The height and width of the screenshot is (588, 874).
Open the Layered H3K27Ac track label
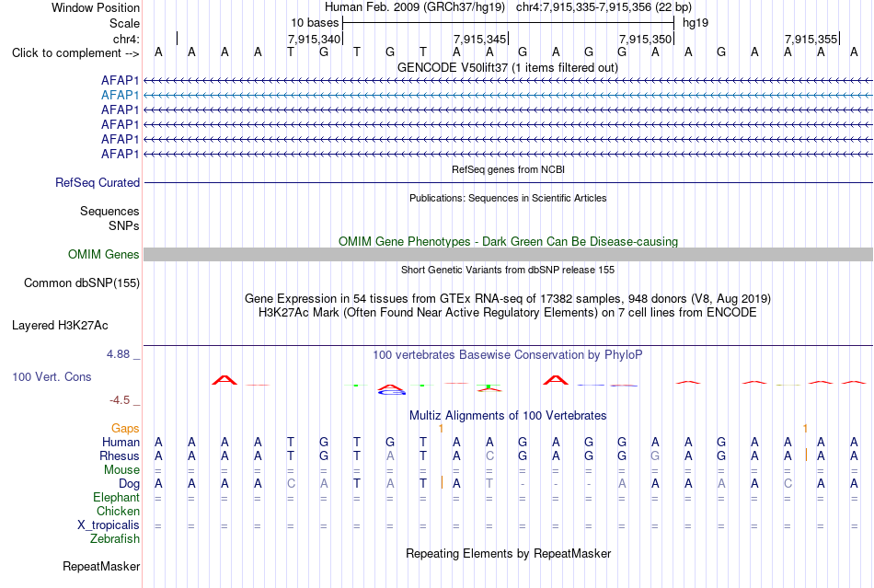pos(60,326)
